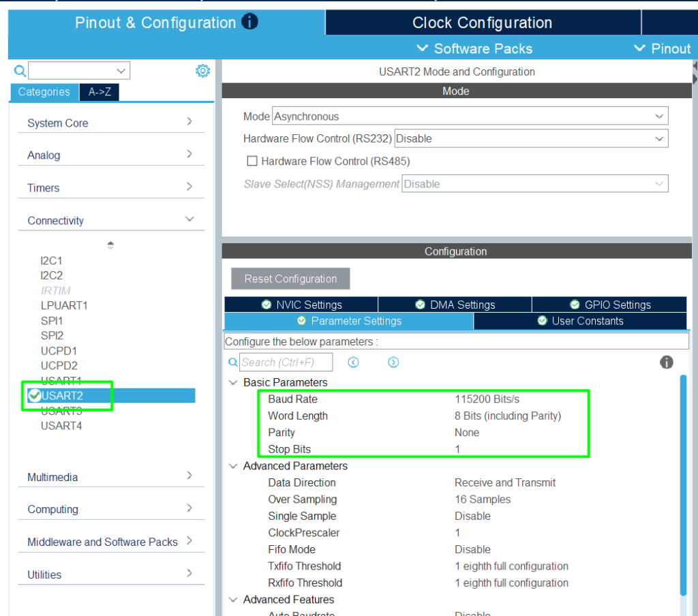Open the NVIC Settings tab
Image resolution: width=698 pixels, height=616 pixels.
tap(301, 305)
